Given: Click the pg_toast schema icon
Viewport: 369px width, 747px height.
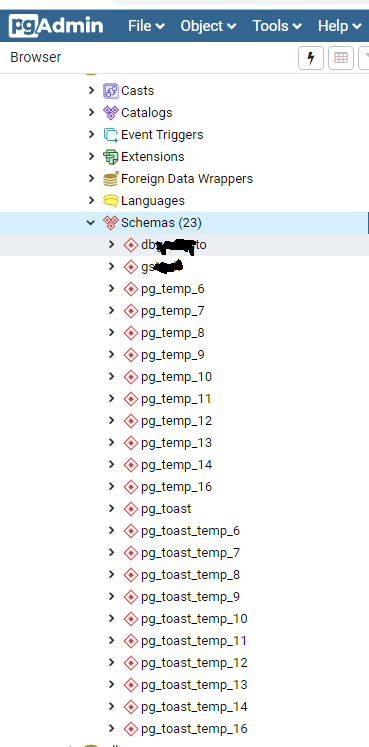Looking at the screenshot, I should coord(130,509).
